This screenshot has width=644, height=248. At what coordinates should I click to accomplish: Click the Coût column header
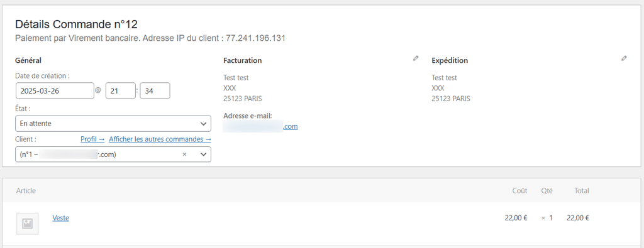click(519, 191)
